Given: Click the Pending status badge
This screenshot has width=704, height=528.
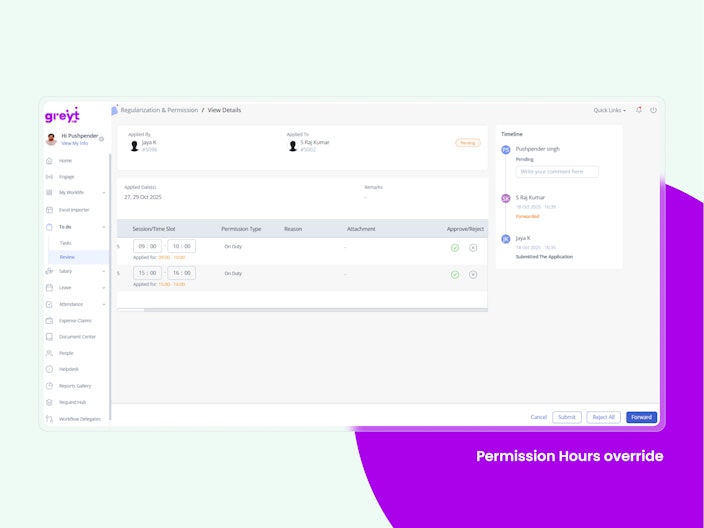Looking at the screenshot, I should [x=468, y=143].
